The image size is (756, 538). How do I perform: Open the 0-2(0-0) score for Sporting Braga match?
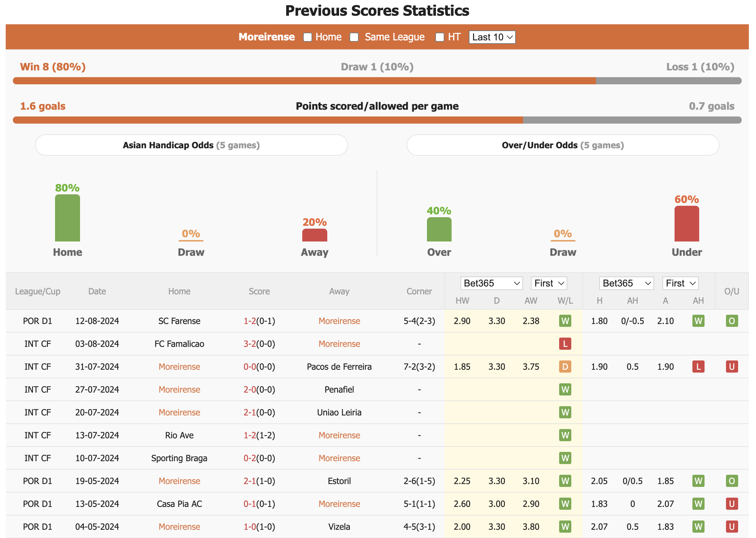259,458
